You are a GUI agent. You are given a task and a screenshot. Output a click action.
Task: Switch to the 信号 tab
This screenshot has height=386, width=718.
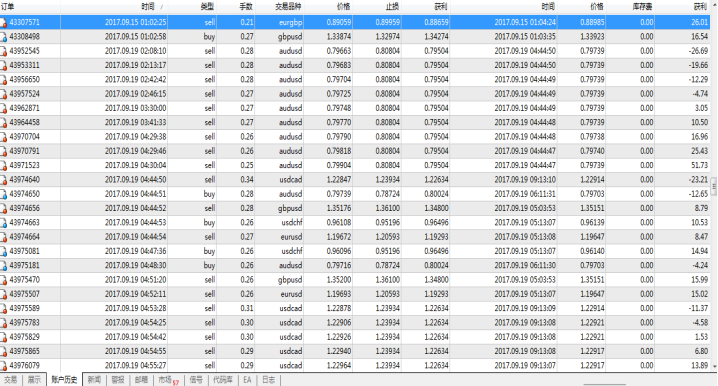point(196,380)
